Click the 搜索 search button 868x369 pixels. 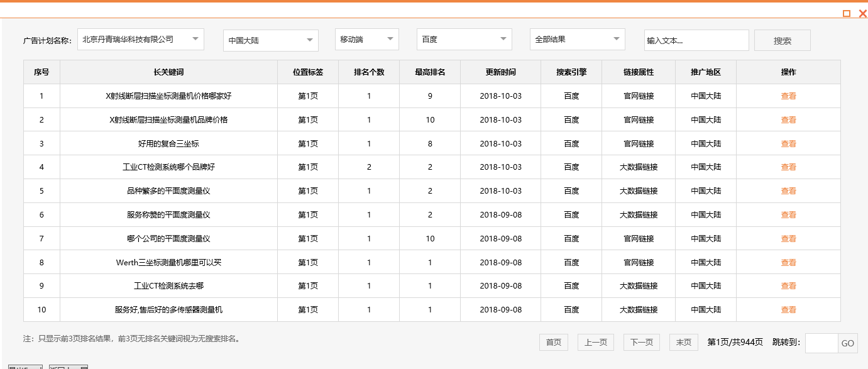(x=782, y=40)
